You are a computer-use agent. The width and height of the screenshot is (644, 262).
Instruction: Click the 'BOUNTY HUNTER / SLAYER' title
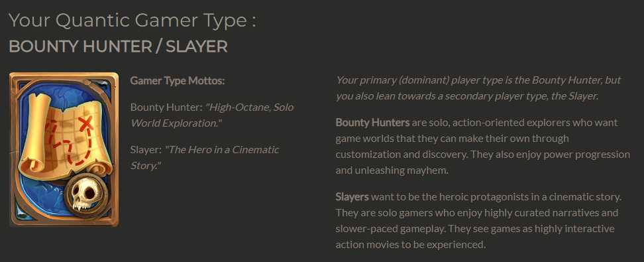click(x=119, y=46)
